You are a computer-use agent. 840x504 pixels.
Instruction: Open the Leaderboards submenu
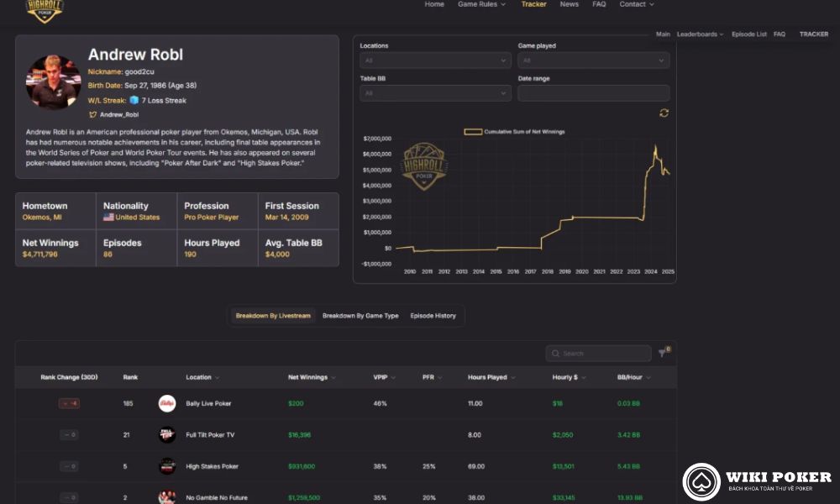700,34
